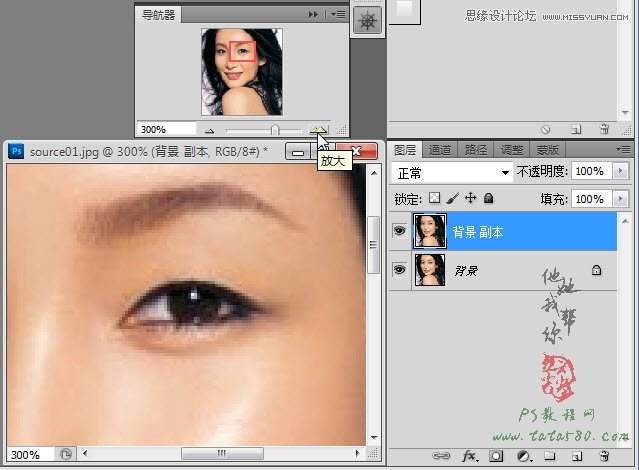This screenshot has height=470, width=639.
Task: Set the Navigator zoom percentage field
Action: (x=166, y=129)
